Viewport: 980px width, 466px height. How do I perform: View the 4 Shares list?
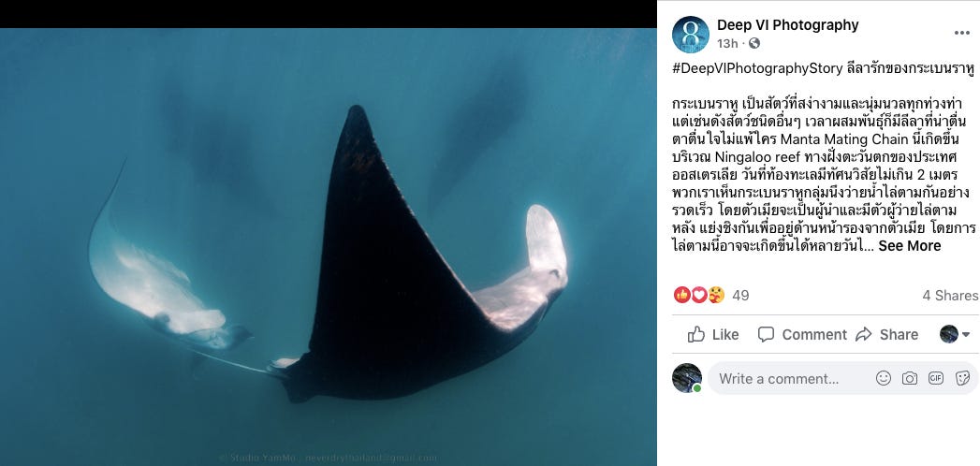[x=951, y=296]
